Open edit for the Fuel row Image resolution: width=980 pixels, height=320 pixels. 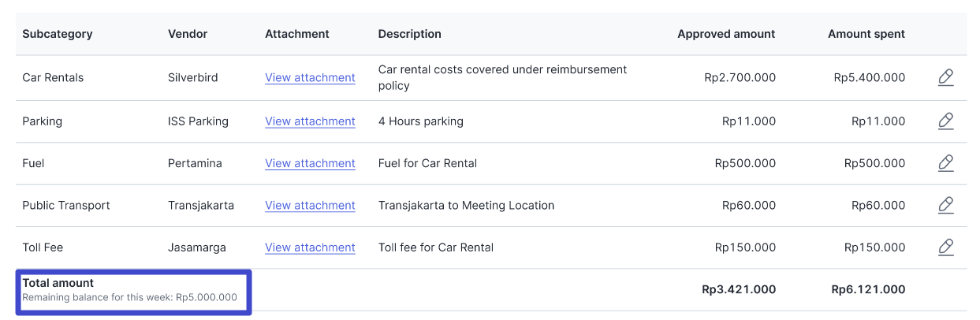click(x=945, y=163)
